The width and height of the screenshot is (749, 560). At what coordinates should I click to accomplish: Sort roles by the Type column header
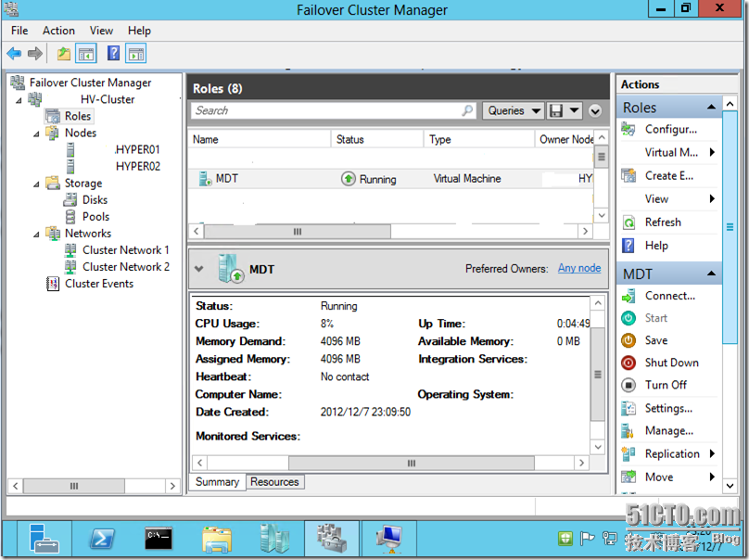pos(479,139)
